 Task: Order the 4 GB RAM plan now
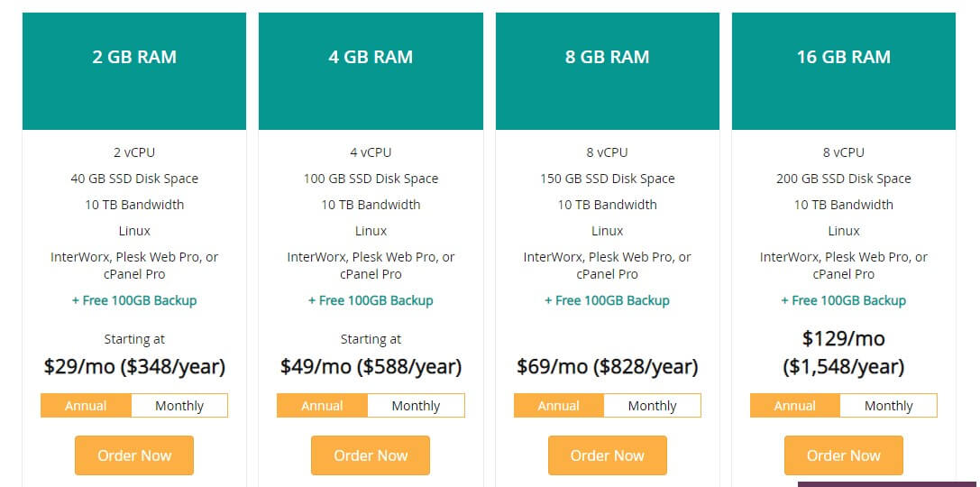pos(371,455)
